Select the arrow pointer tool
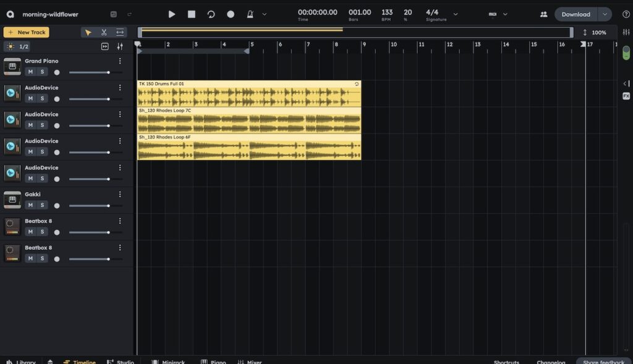The height and width of the screenshot is (364, 633). (88, 32)
